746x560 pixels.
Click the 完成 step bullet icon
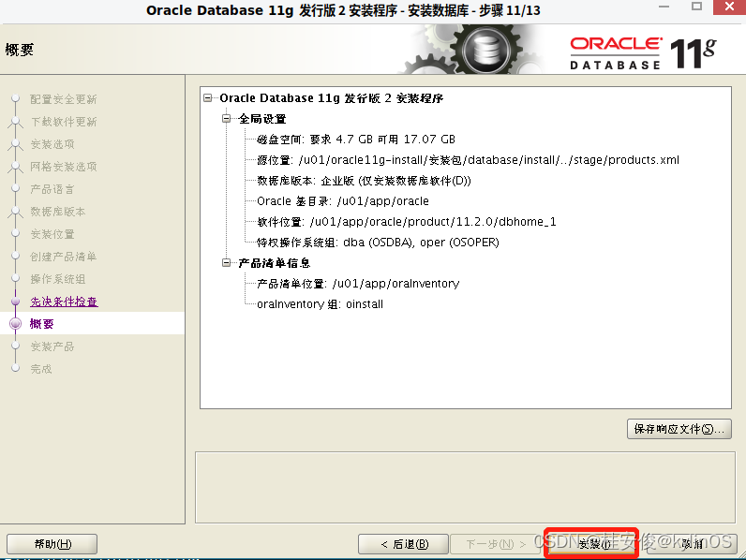click(x=15, y=368)
